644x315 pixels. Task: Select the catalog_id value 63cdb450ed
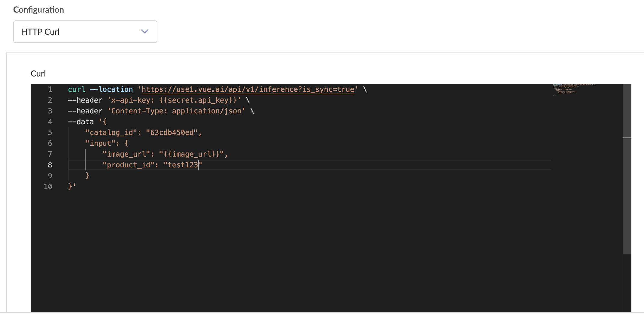point(172,132)
